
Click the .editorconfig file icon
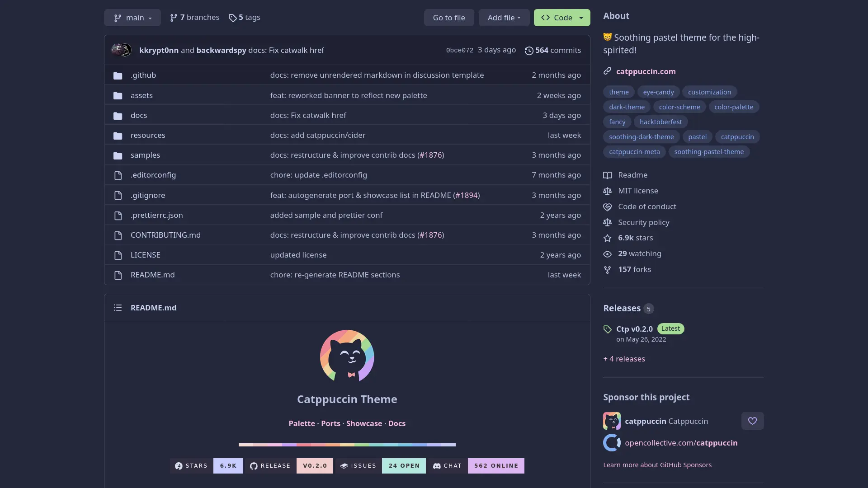(x=118, y=175)
